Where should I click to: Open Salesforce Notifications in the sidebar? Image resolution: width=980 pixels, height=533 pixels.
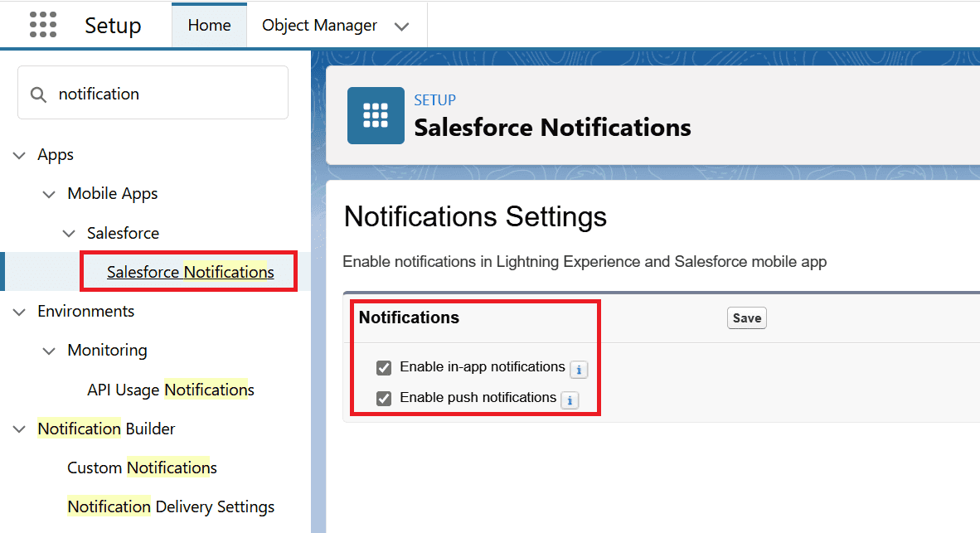coord(190,272)
